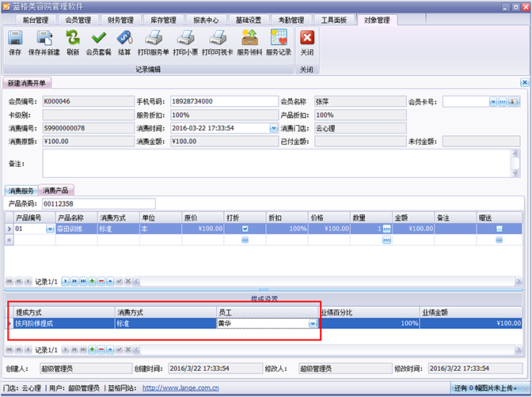The width and height of the screenshot is (532, 397).
Task: Switch to the 财务管理 tab
Action: pos(120,21)
